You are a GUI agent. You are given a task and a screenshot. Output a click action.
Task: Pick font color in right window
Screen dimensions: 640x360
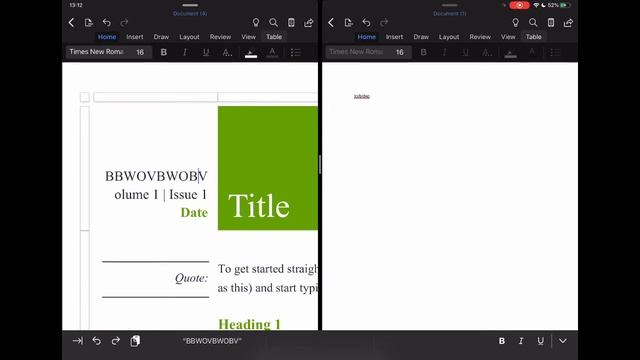[x=532, y=52]
